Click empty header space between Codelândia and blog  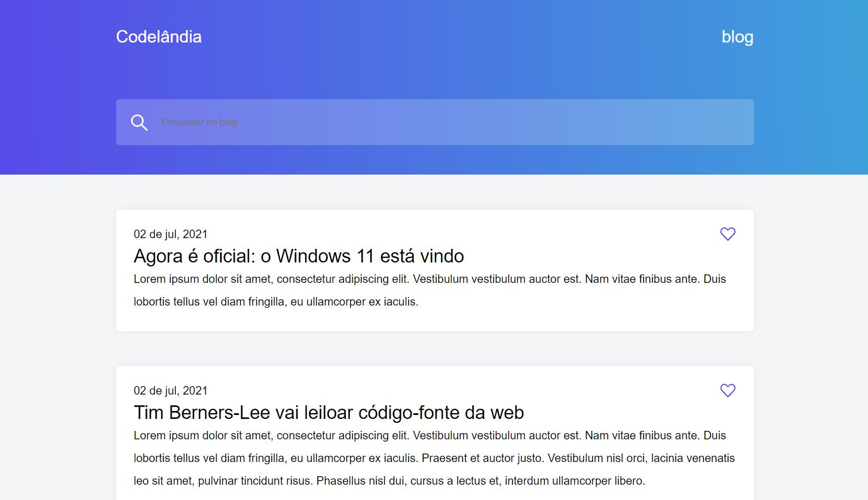[x=454, y=37]
